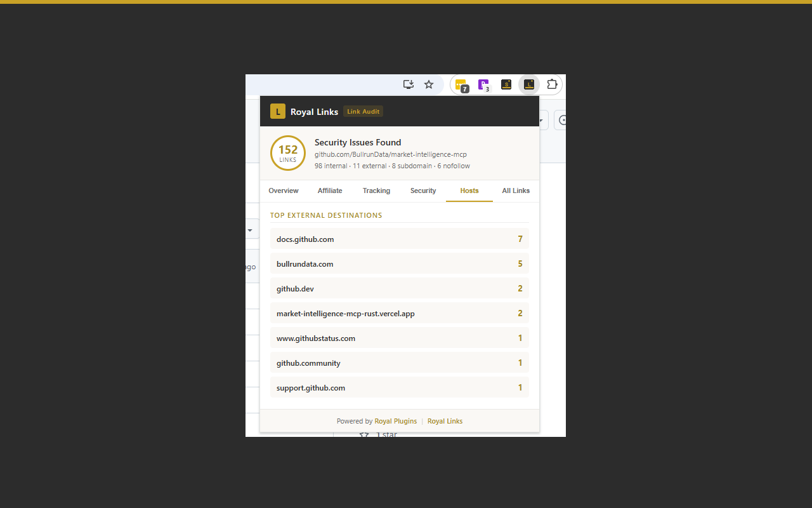This screenshot has width=812, height=508.
Task: Open the Affiliate tab
Action: [330, 190]
